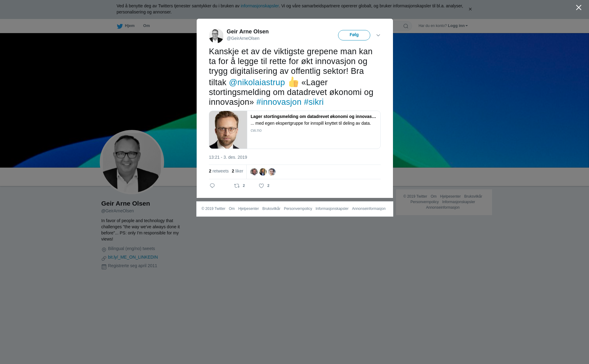
Task: Click the retweet icon under the tweet
Action: [x=237, y=186]
